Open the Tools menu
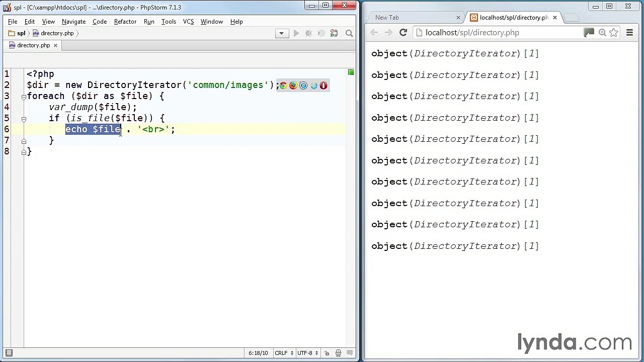644x362 pixels. click(x=169, y=22)
